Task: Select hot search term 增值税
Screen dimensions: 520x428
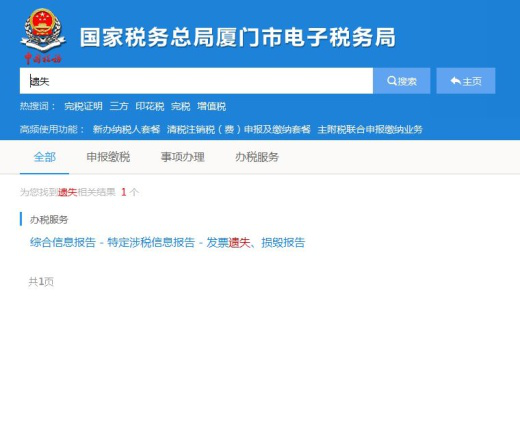Action: (x=211, y=106)
